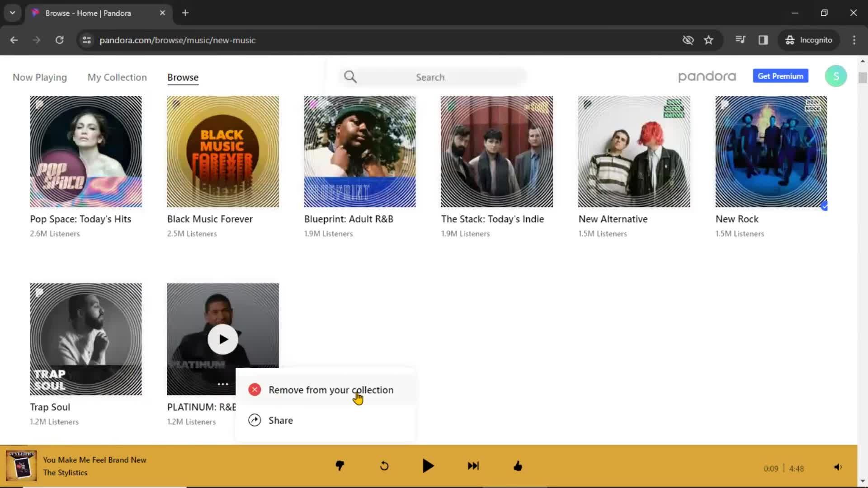The height and width of the screenshot is (488, 868).
Task: Open New Alternative station artwork
Action: coord(634,151)
